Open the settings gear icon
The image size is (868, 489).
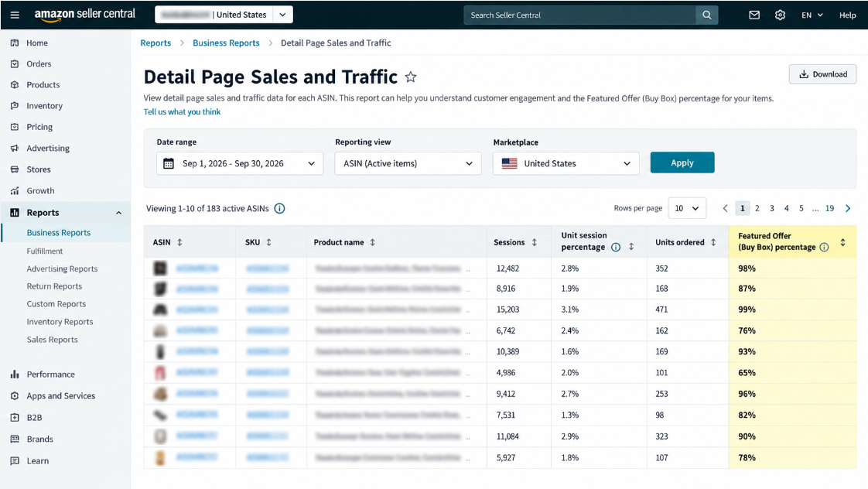click(x=780, y=15)
